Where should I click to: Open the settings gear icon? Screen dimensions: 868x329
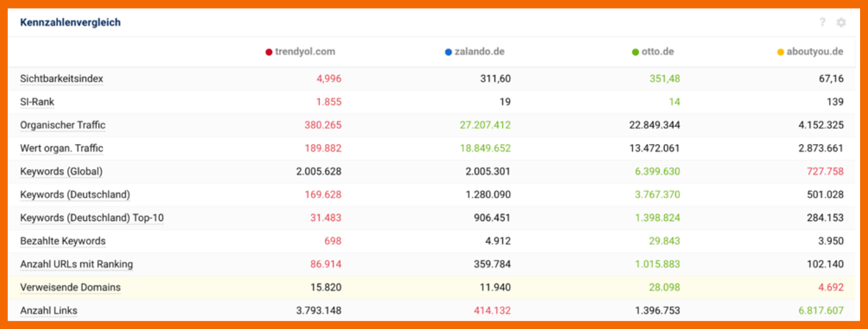coord(841,22)
